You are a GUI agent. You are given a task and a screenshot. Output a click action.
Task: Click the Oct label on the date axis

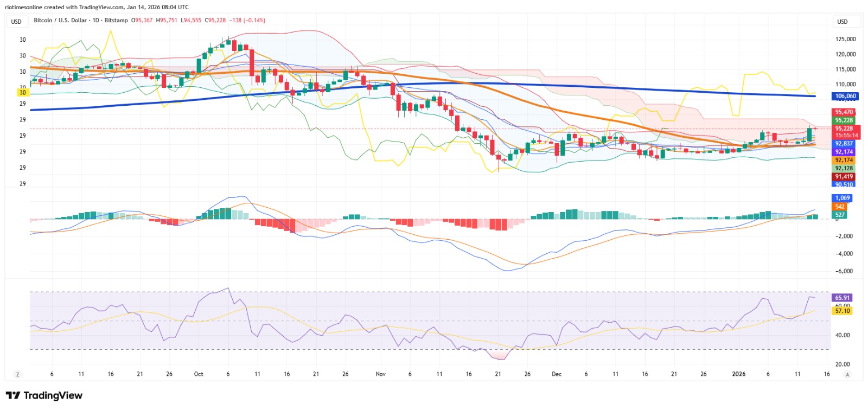coord(199,374)
